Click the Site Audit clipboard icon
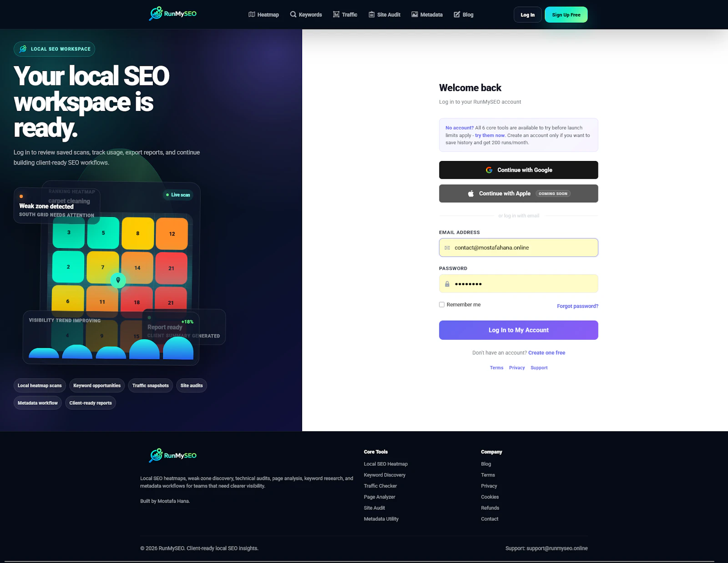The width and height of the screenshot is (728, 563). 372,15
